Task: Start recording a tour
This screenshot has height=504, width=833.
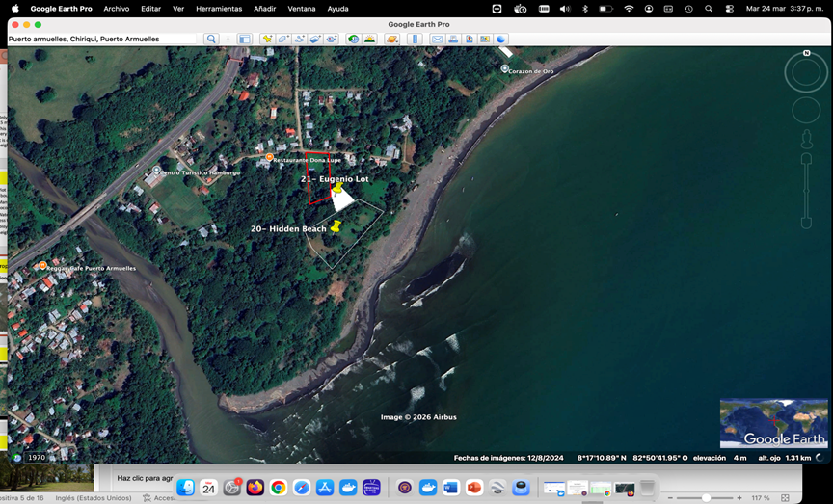Action: (x=332, y=39)
